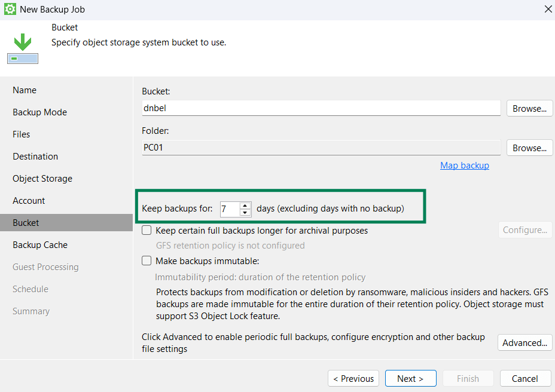Viewport: 555px width, 392px height.
Task: Decrease retention days with down arrow
Action: coord(245,212)
